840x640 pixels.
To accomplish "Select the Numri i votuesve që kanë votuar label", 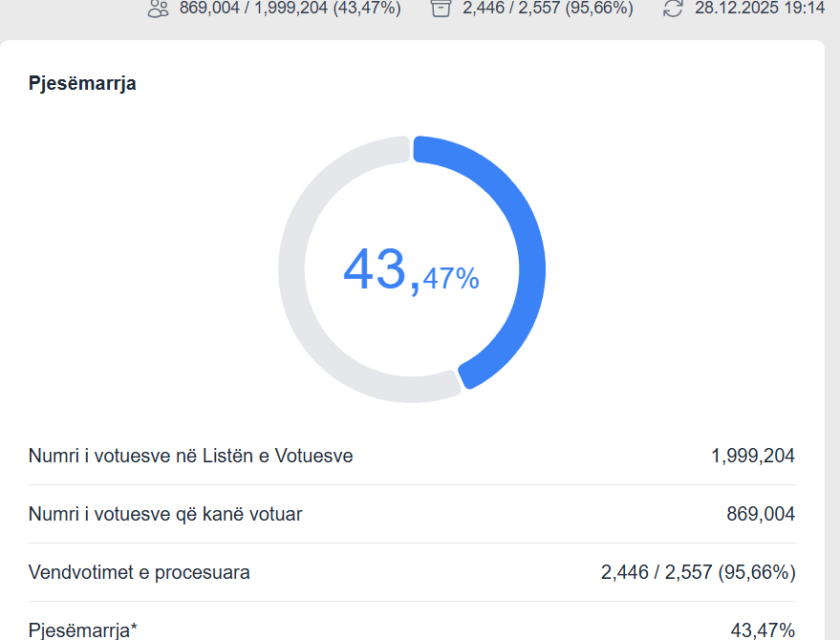I will (x=165, y=514).
